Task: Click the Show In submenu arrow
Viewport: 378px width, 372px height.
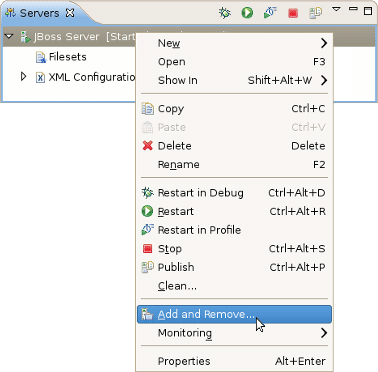Action: 324,80
